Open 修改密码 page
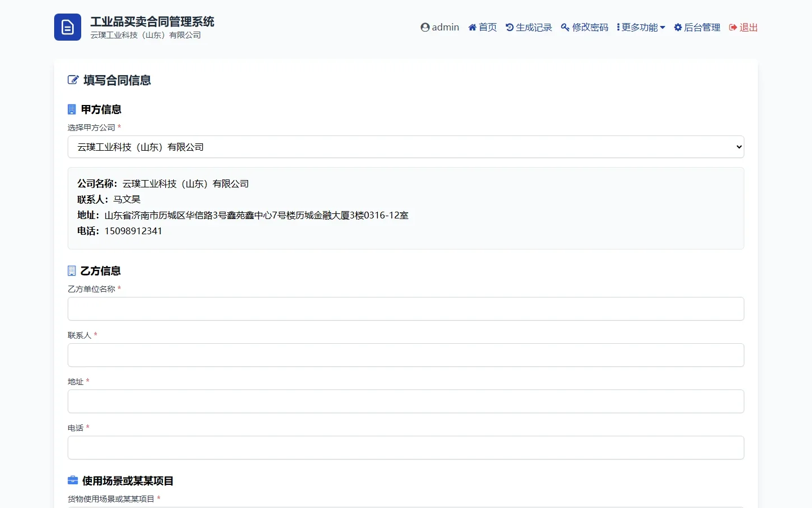The width and height of the screenshot is (812, 508). click(585, 27)
